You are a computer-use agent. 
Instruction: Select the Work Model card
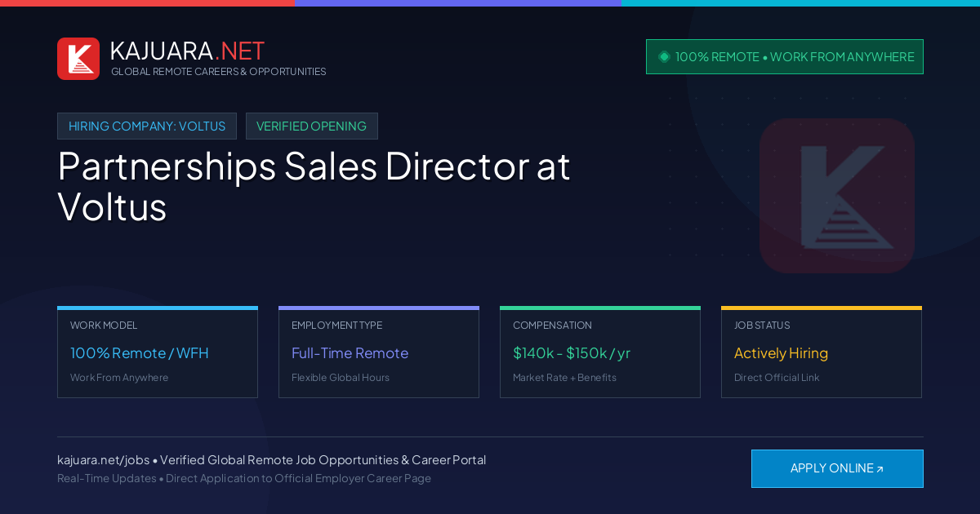point(158,352)
